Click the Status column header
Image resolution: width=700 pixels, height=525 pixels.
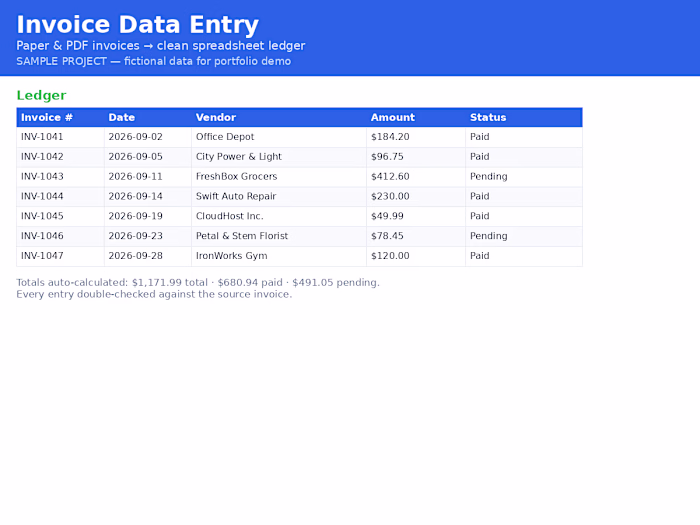point(524,117)
